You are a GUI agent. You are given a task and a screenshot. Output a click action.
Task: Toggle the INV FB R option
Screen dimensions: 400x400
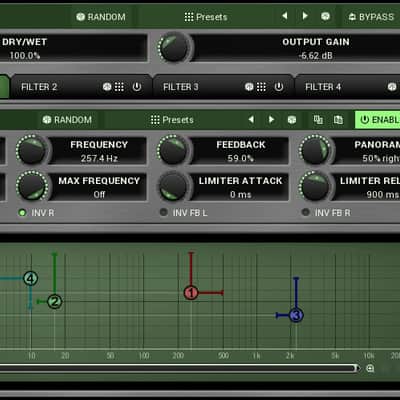pos(326,213)
